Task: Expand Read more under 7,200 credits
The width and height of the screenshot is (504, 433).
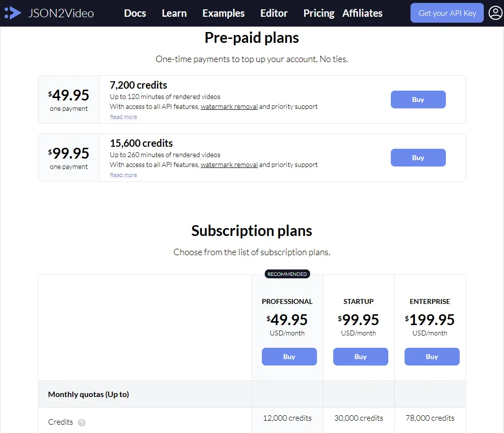Action: tap(123, 117)
